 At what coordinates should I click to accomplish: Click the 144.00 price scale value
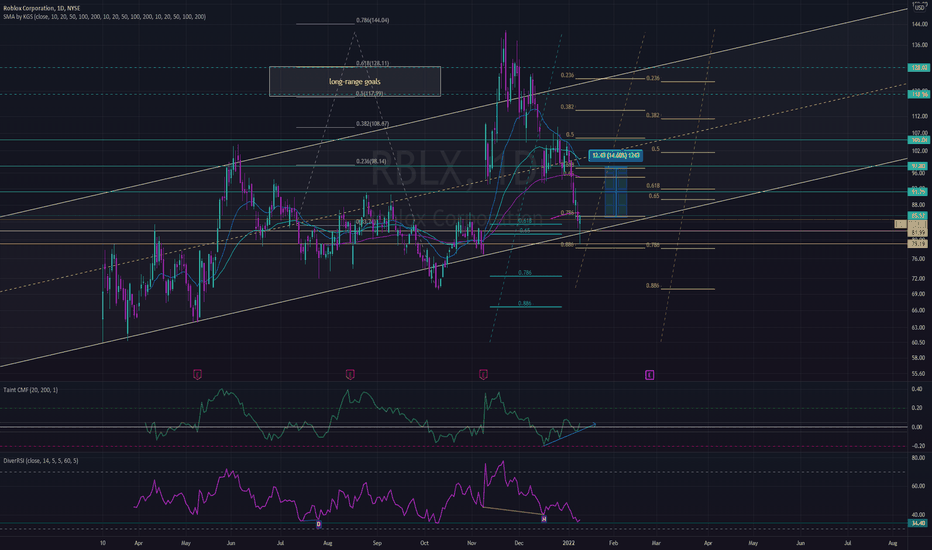tap(919, 24)
